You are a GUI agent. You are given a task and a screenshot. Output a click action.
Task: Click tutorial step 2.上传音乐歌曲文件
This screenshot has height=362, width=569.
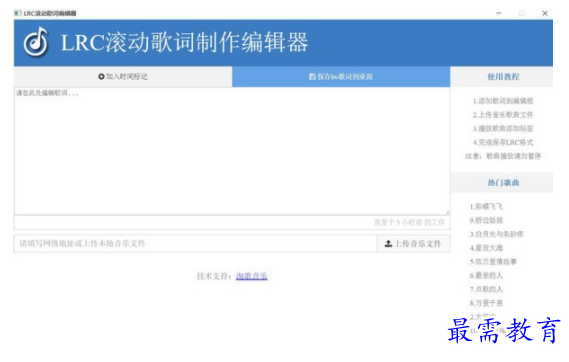(x=503, y=115)
